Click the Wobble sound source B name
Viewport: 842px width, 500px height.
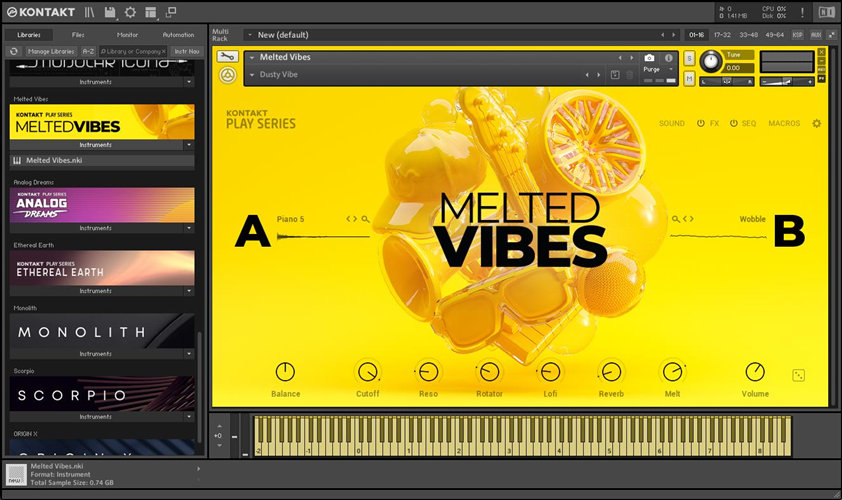point(752,219)
